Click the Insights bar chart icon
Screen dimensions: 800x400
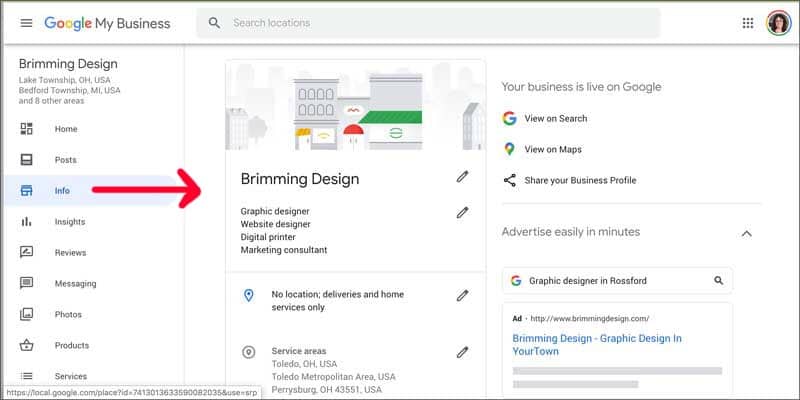point(26,221)
